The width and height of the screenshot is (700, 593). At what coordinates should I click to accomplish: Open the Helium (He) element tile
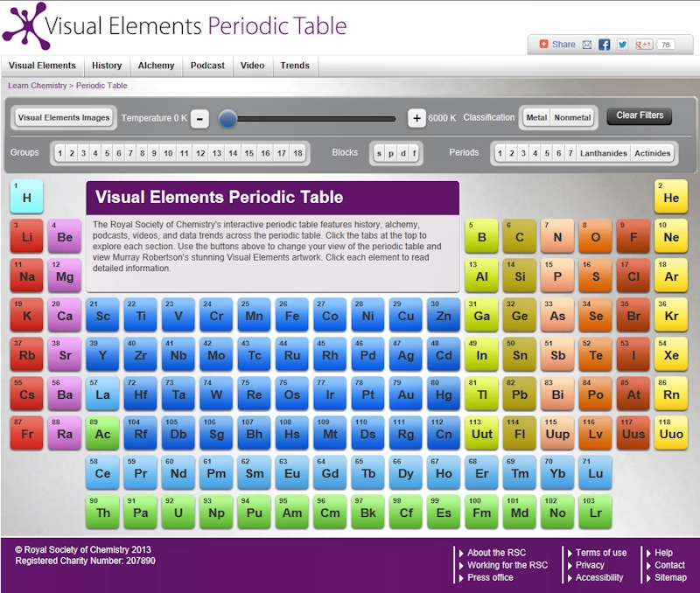[x=671, y=197]
